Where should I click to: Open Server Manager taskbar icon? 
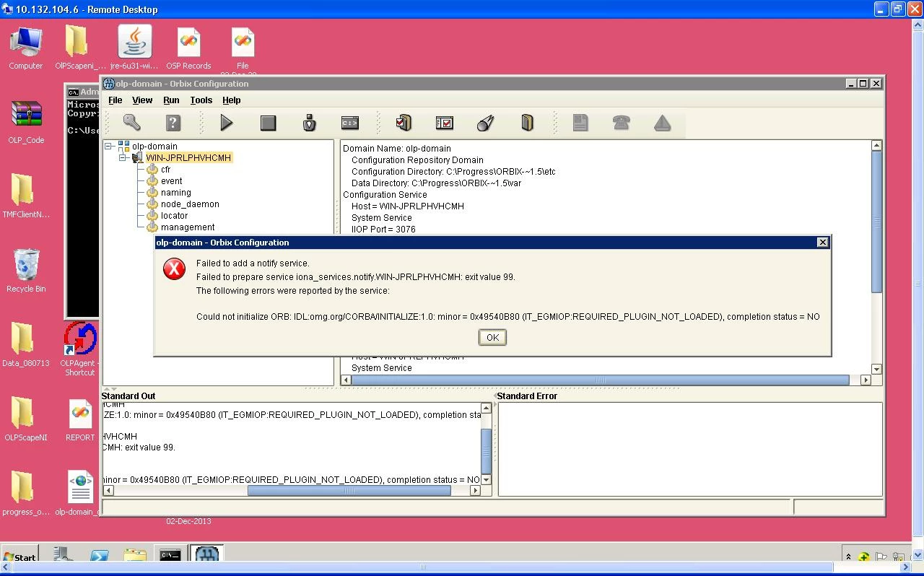pyautogui.click(x=64, y=554)
